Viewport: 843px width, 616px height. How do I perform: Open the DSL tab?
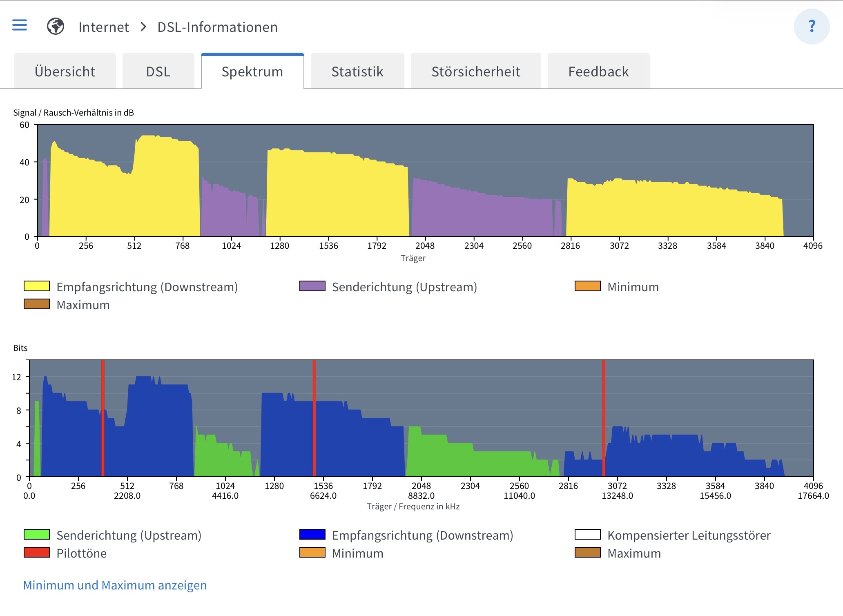point(158,71)
